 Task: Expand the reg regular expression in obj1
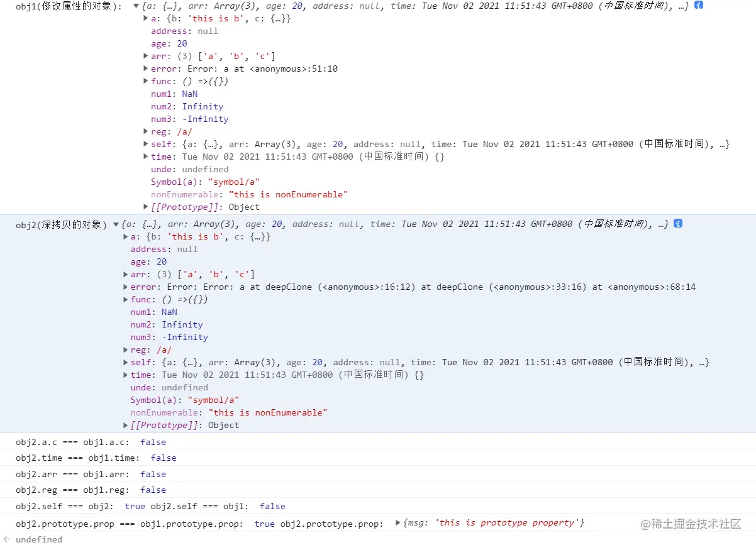(x=145, y=131)
